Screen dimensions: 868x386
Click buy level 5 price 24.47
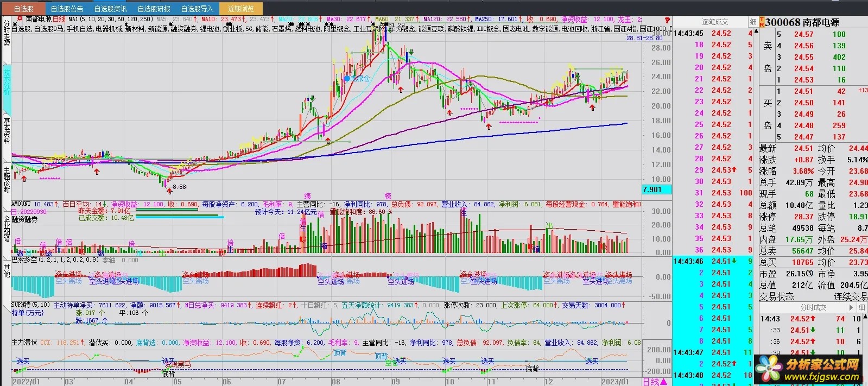click(x=803, y=136)
